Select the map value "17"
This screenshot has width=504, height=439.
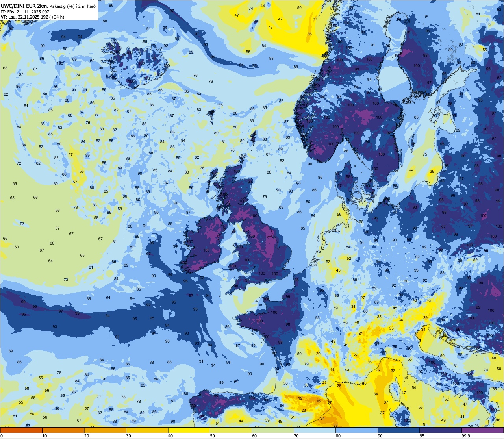point(330,402)
